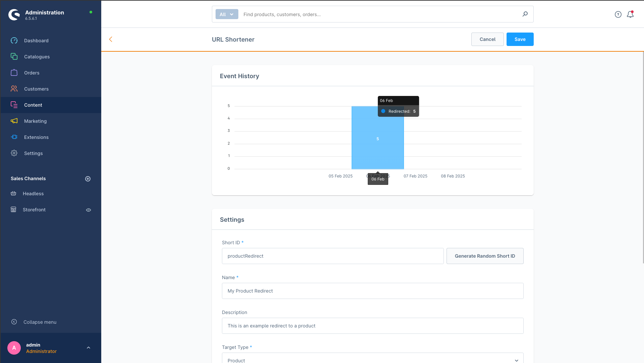644x363 pixels.
Task: Click the Marketing megaphone icon
Action: (x=14, y=121)
